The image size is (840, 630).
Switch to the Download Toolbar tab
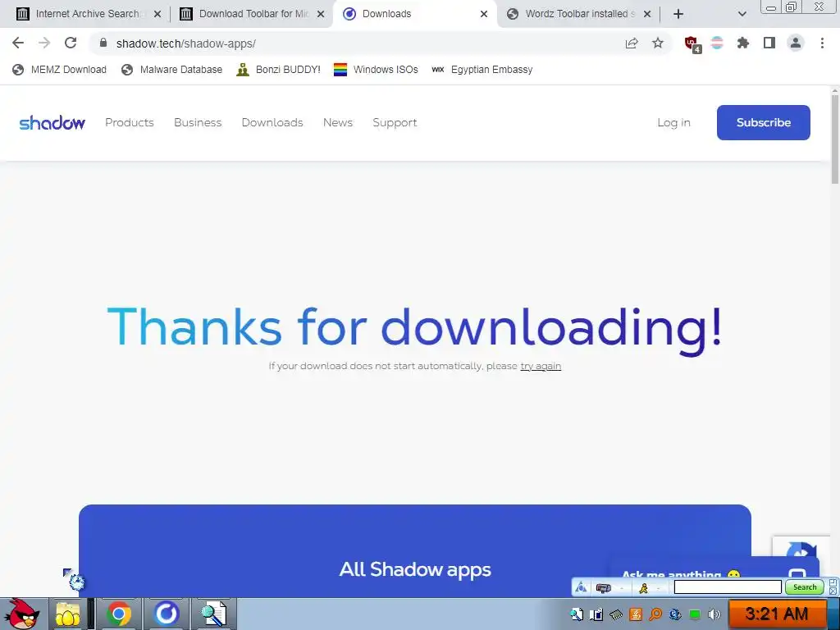(253, 14)
